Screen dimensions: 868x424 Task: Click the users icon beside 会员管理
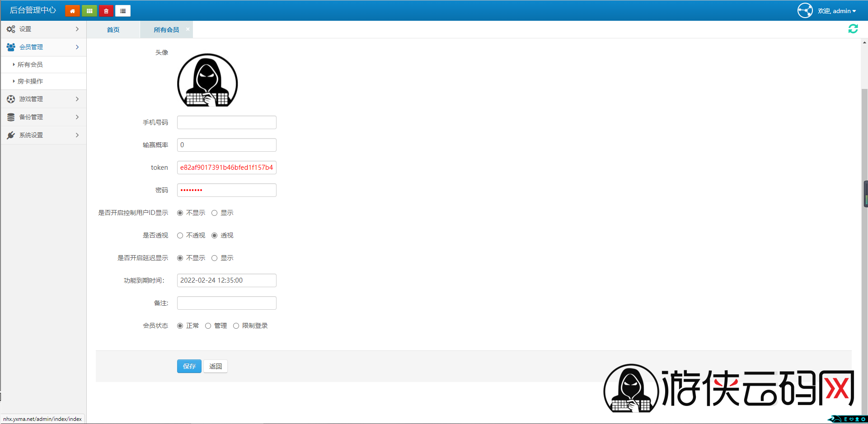pos(11,47)
